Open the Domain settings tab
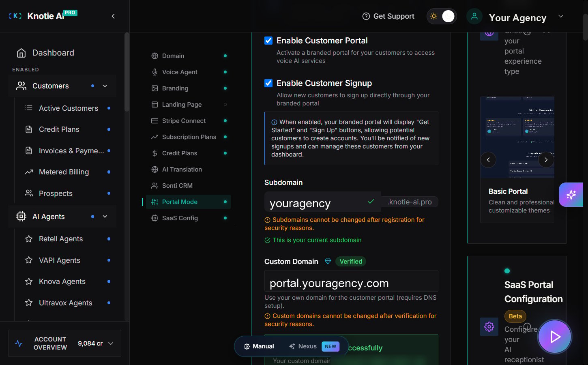The image size is (588, 365). tap(188, 56)
